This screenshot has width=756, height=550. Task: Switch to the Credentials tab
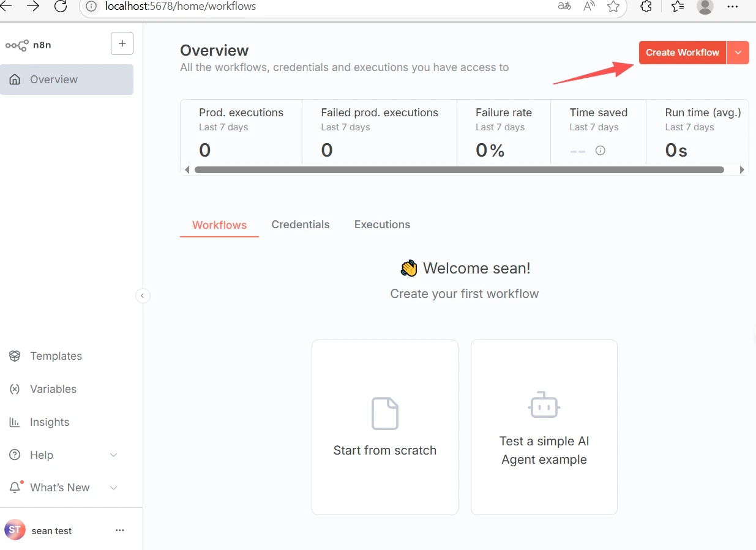pyautogui.click(x=301, y=225)
